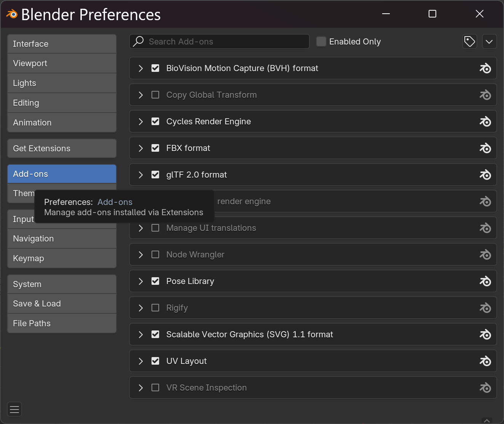Click the Blender logo in BioVision Motion Capture row
The height and width of the screenshot is (424, 504).
click(485, 68)
